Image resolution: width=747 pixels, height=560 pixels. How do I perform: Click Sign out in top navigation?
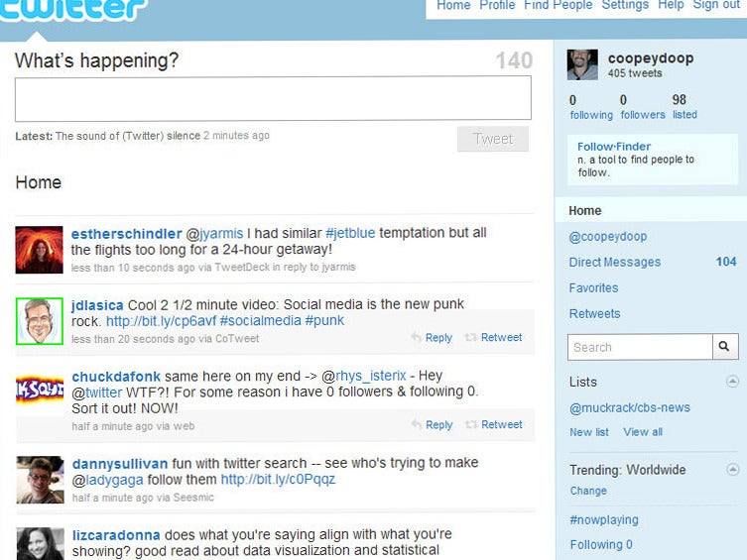click(x=716, y=5)
